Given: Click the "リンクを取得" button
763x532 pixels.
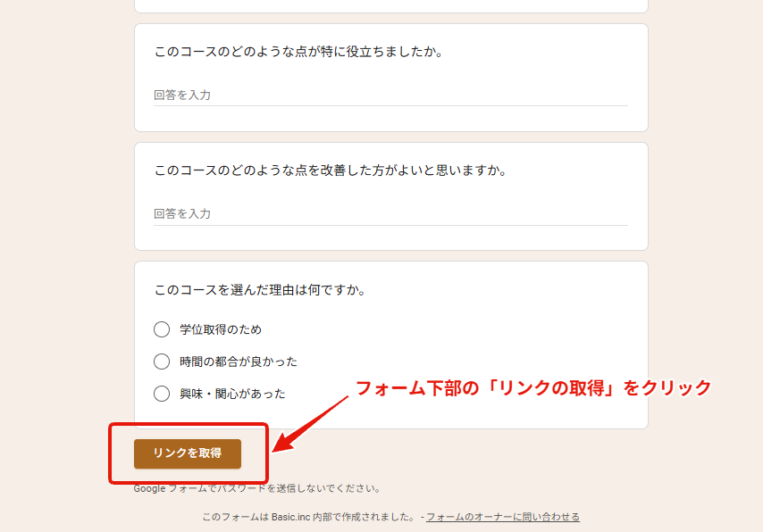Looking at the screenshot, I should tap(188, 453).
